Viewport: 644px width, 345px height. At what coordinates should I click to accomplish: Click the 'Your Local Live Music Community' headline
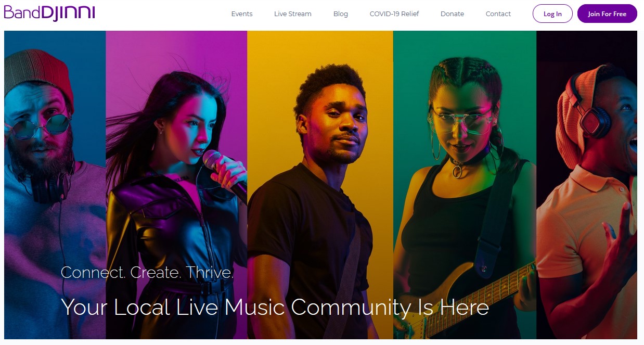(x=275, y=307)
